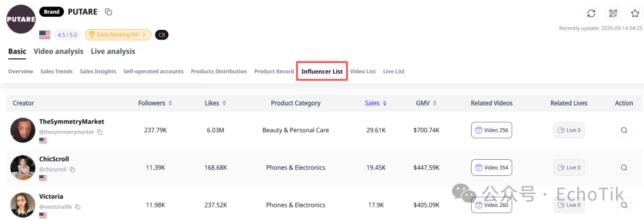Click the 4.5 / 5.0 rating badge
644x220 pixels.
point(67,35)
